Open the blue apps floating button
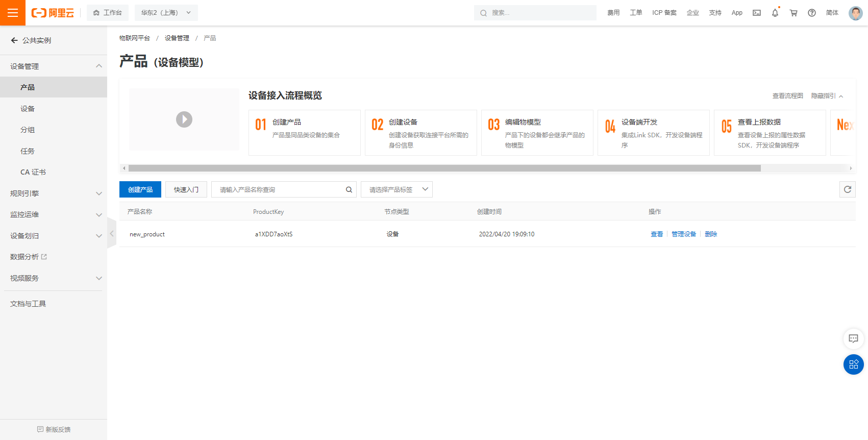Screen dimensions: 868x440 click(853, 364)
